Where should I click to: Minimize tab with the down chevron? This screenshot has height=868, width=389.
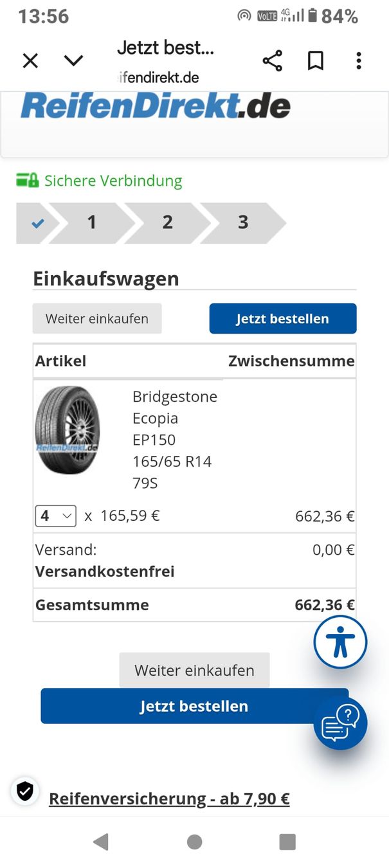pyautogui.click(x=74, y=60)
